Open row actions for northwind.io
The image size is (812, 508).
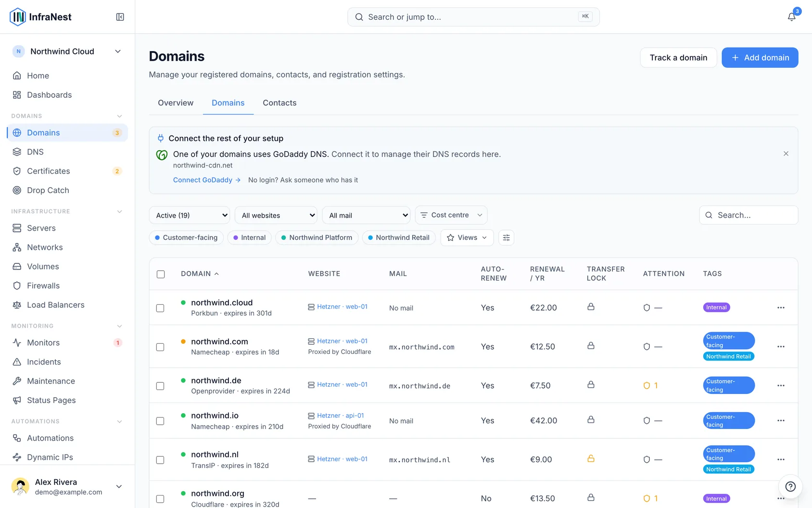pos(781,421)
